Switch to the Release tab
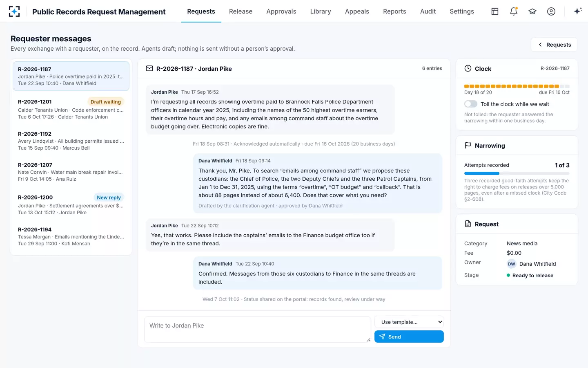 click(x=241, y=11)
